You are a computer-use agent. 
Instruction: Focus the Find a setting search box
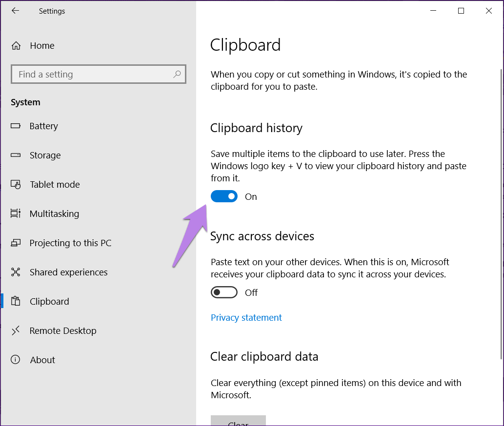(x=93, y=74)
